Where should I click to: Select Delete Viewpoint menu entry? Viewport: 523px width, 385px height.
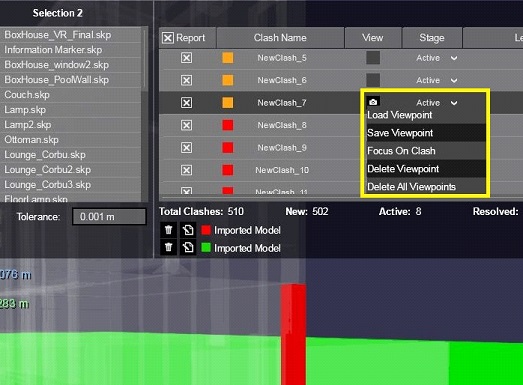click(x=426, y=169)
